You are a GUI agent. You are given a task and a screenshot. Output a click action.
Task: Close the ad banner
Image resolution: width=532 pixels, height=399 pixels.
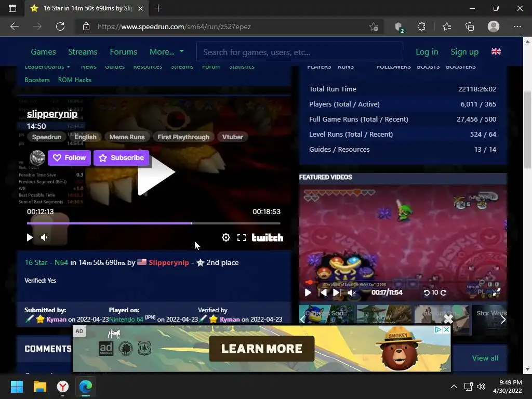[447, 329]
